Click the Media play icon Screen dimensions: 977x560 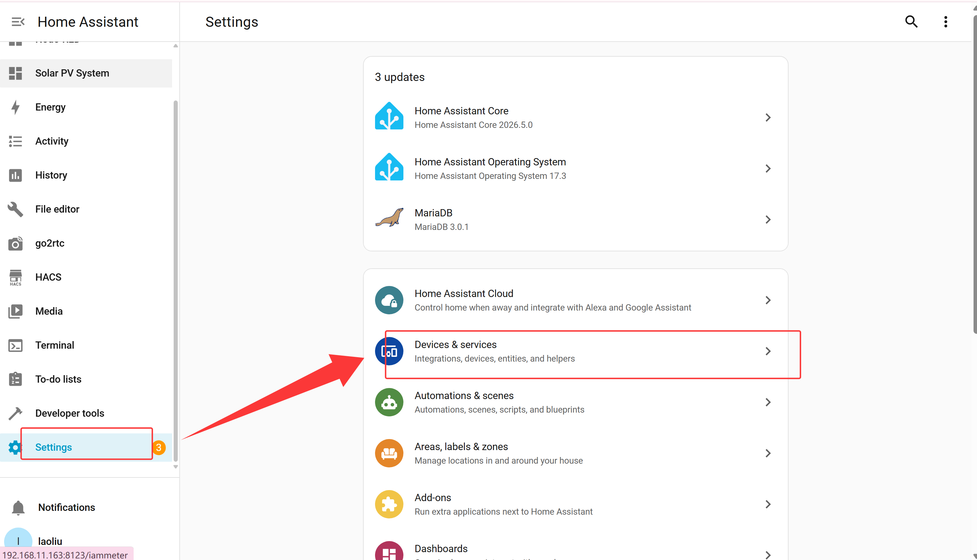15,311
